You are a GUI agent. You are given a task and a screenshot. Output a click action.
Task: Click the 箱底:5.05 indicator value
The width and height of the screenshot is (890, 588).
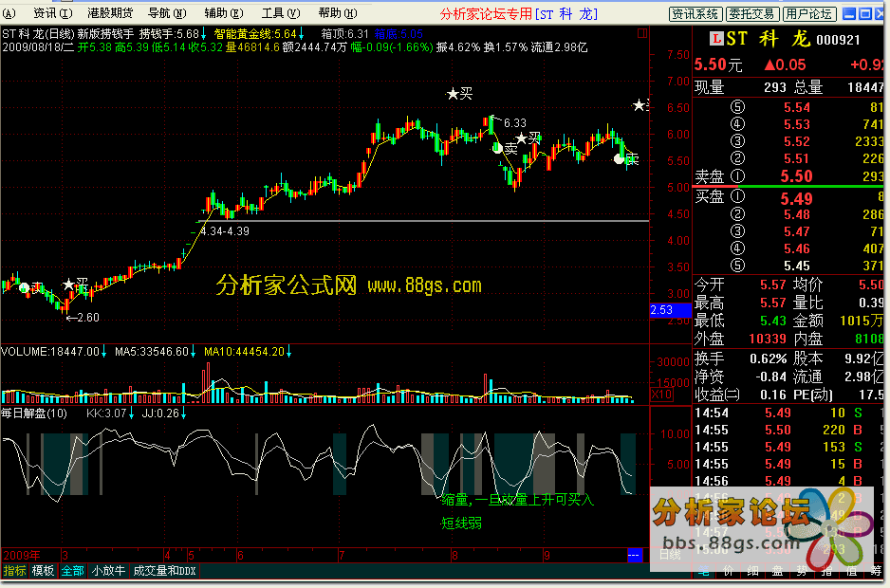pyautogui.click(x=399, y=35)
